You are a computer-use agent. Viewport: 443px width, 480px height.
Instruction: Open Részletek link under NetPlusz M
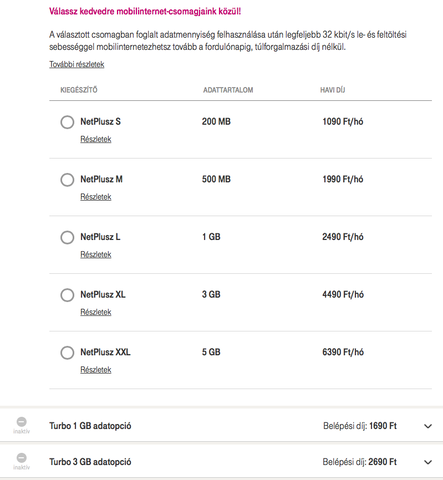click(x=96, y=197)
